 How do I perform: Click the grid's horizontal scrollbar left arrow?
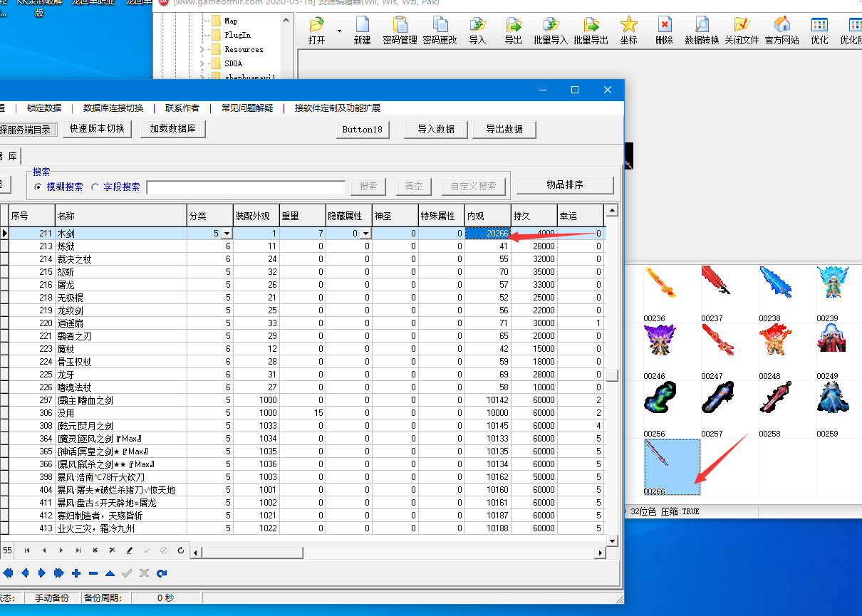196,552
